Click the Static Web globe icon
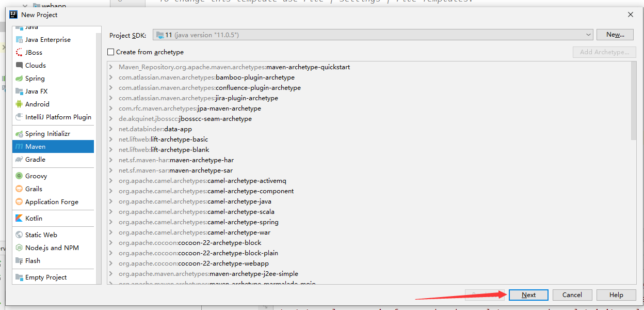The image size is (644, 310). (x=19, y=235)
